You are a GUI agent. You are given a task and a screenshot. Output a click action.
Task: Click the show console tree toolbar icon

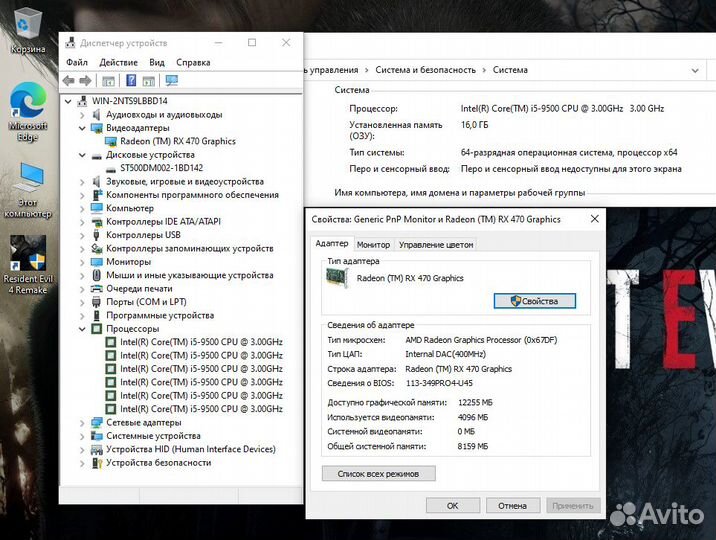108,81
